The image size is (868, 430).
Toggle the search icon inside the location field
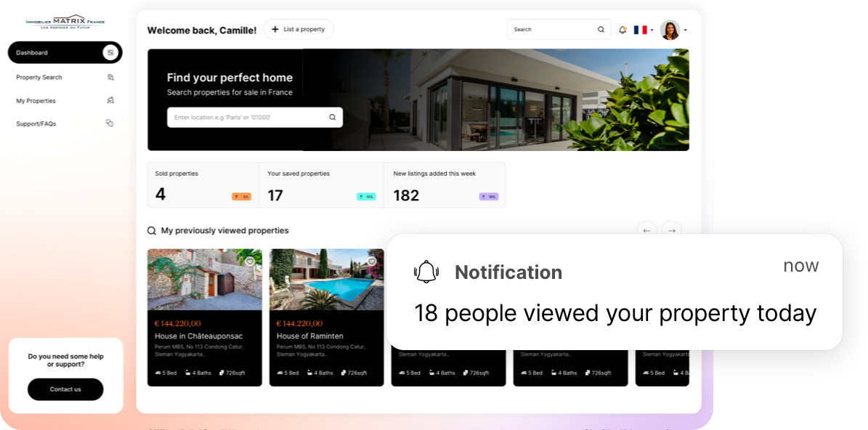pyautogui.click(x=332, y=117)
